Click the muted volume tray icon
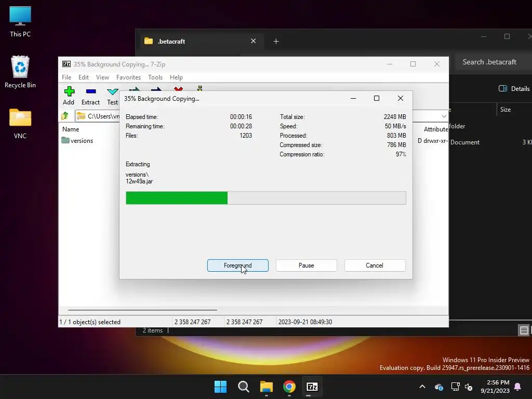This screenshot has width=532, height=399. point(469,387)
